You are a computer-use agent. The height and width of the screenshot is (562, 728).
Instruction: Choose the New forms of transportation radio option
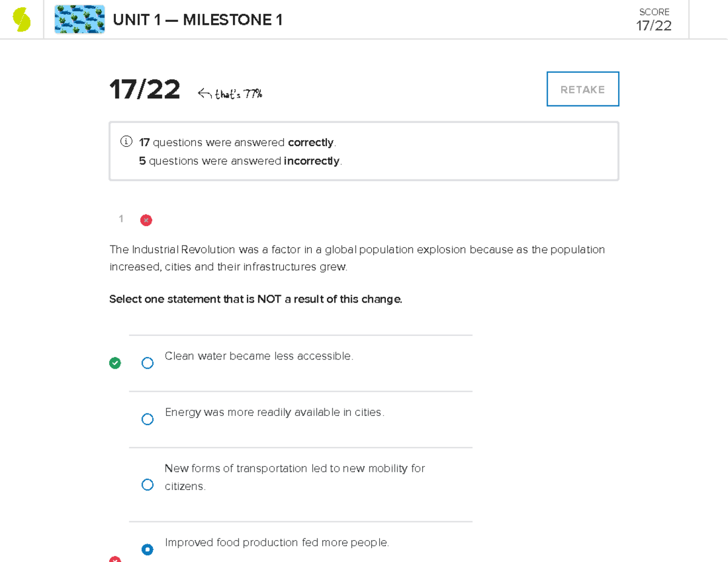(x=147, y=484)
